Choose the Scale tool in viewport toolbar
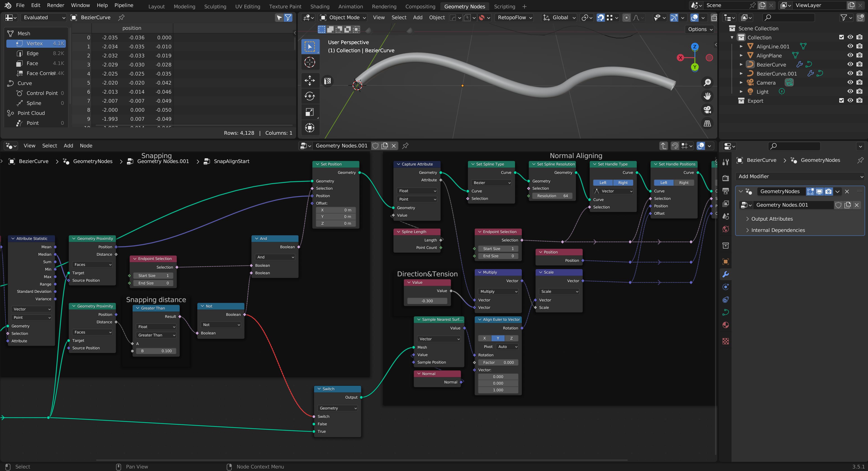 (310, 112)
